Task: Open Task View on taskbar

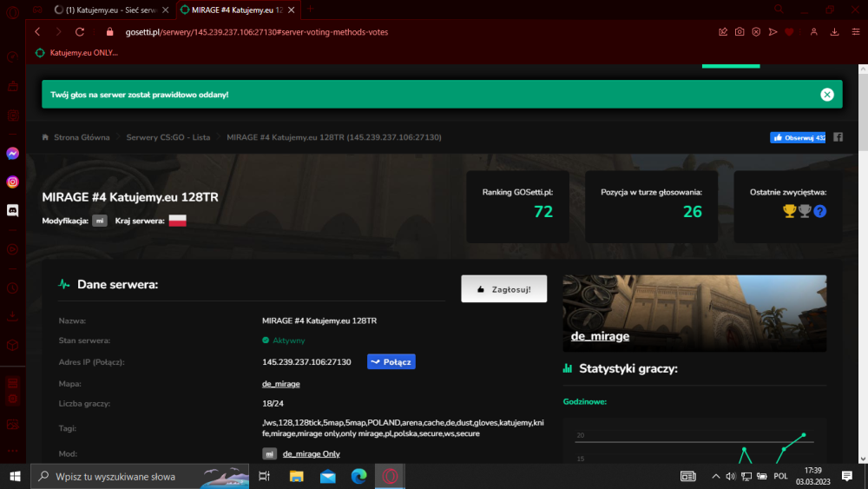Action: tap(265, 476)
